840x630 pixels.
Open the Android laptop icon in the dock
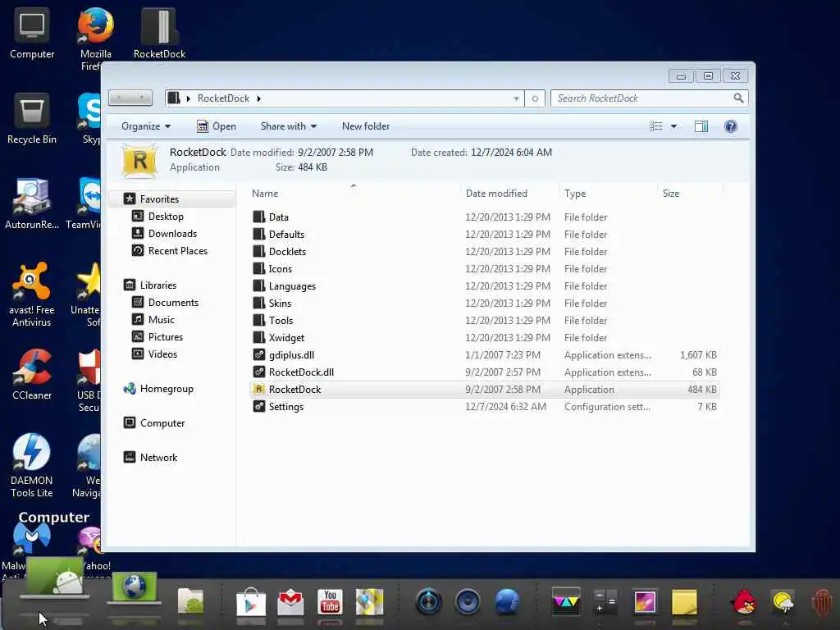click(55, 577)
